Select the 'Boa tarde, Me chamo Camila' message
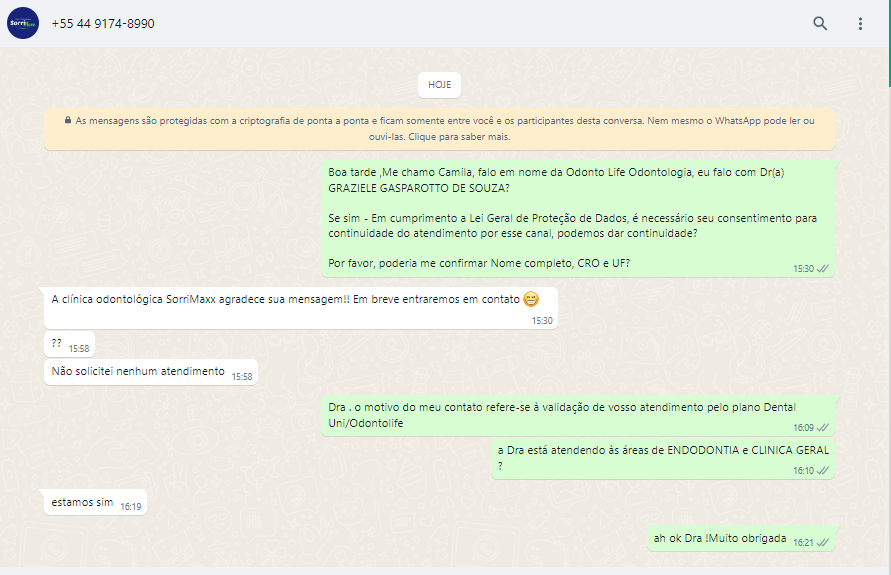Viewport: 891px width, 575px height. coord(578,219)
